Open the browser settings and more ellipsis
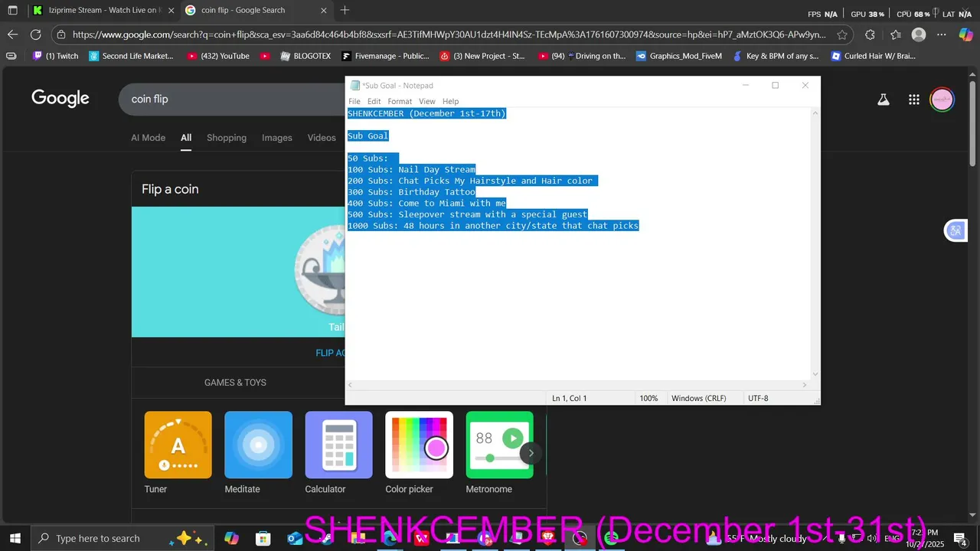Image resolution: width=980 pixels, height=551 pixels. [x=942, y=34]
